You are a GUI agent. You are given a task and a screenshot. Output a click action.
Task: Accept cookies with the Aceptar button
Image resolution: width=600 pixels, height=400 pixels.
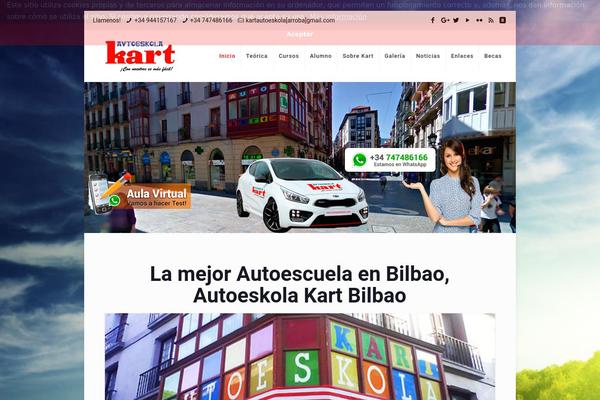pyautogui.click(x=300, y=34)
